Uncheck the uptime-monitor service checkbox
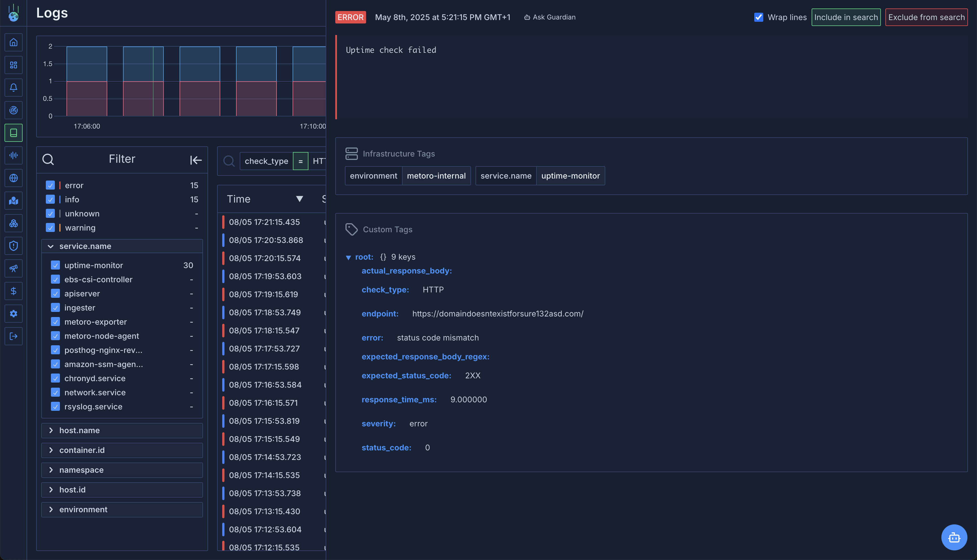Image resolution: width=977 pixels, height=560 pixels. [55, 265]
